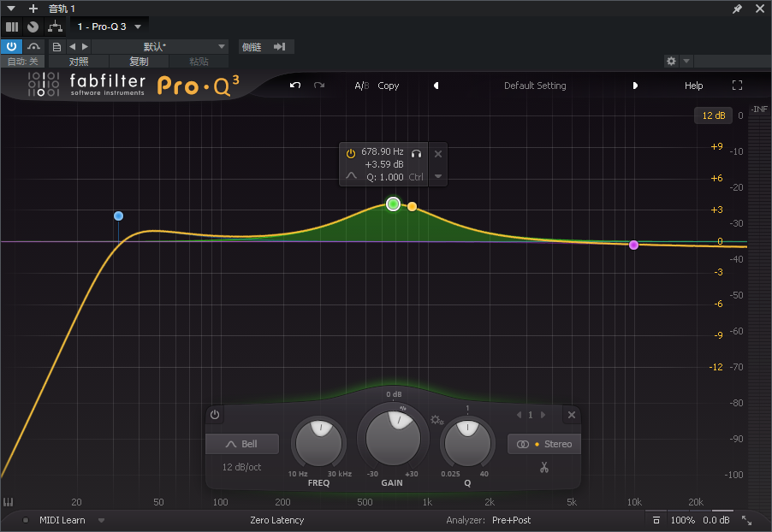Select the blue low-cut band node
The height and width of the screenshot is (532, 772).
coord(118,216)
